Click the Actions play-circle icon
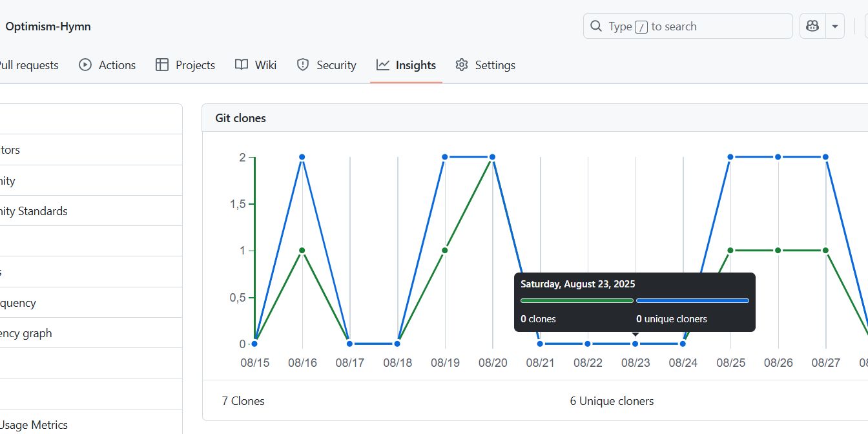Screen dimensions: 868x434 85,65
